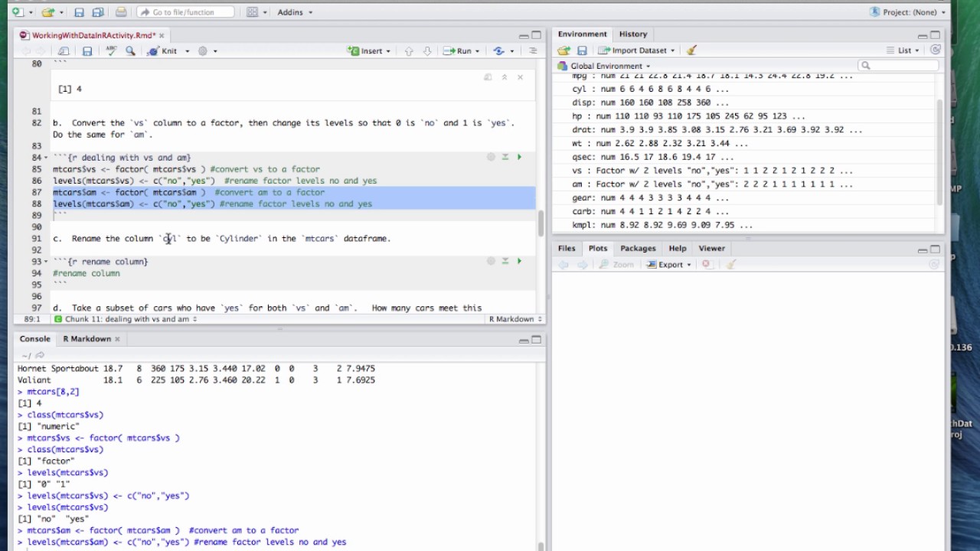Save the Rmd document via editor toolbar
Image resolution: width=980 pixels, height=551 pixels.
[87, 51]
